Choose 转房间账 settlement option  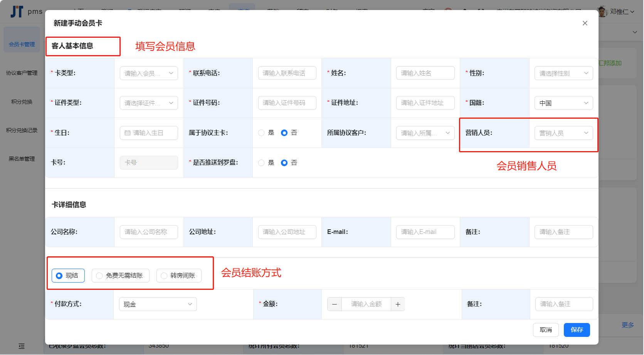179,276
